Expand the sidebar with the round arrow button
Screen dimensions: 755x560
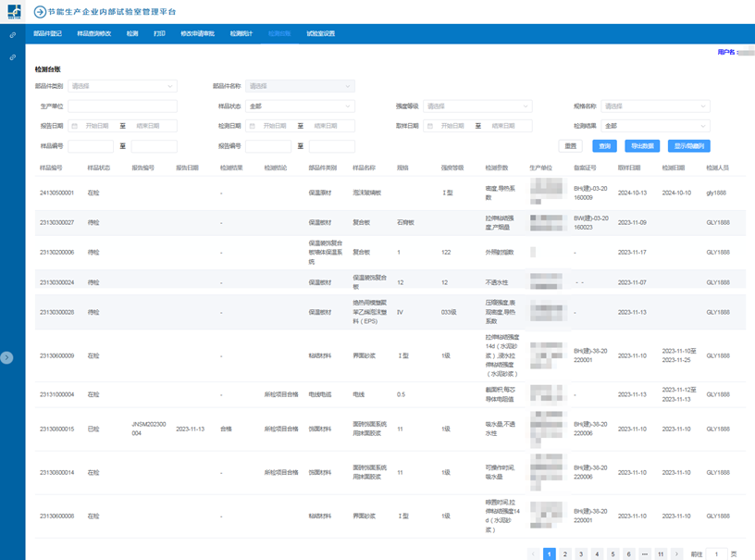(7, 357)
